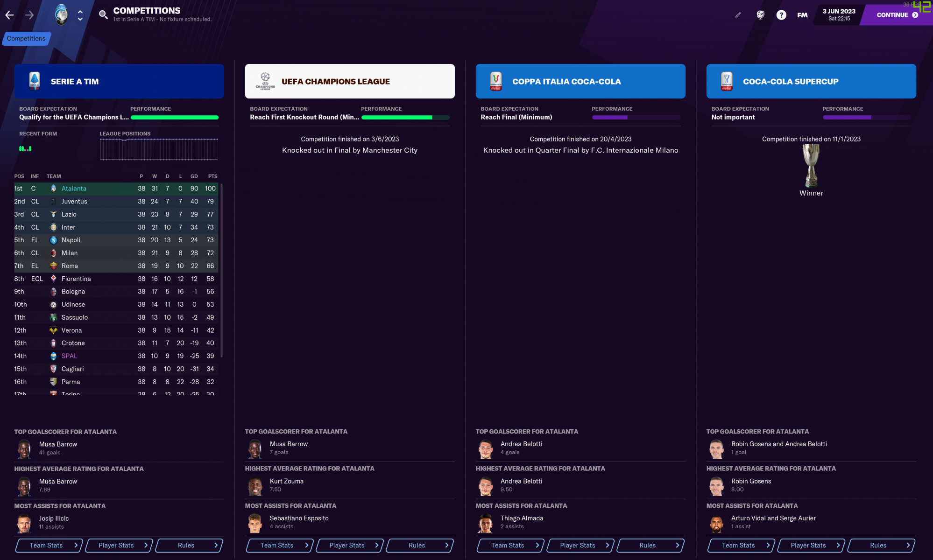Click the CONTINUE button top right

point(897,14)
